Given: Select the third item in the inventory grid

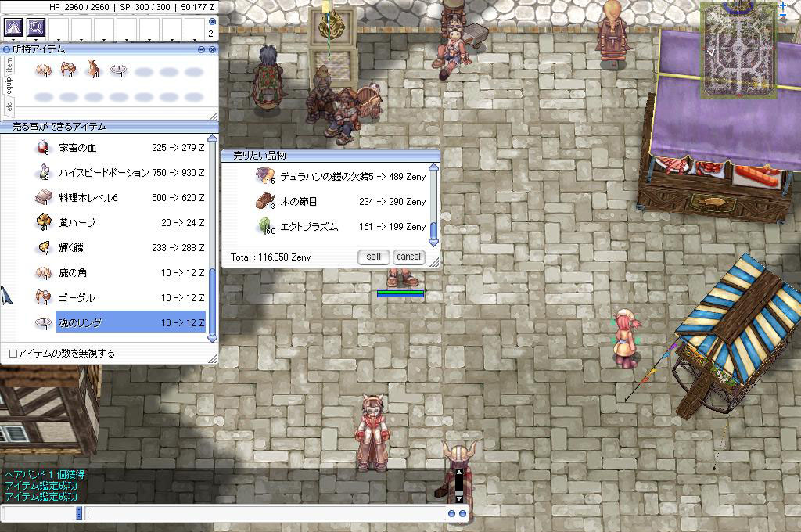Looking at the screenshot, I should point(93,69).
